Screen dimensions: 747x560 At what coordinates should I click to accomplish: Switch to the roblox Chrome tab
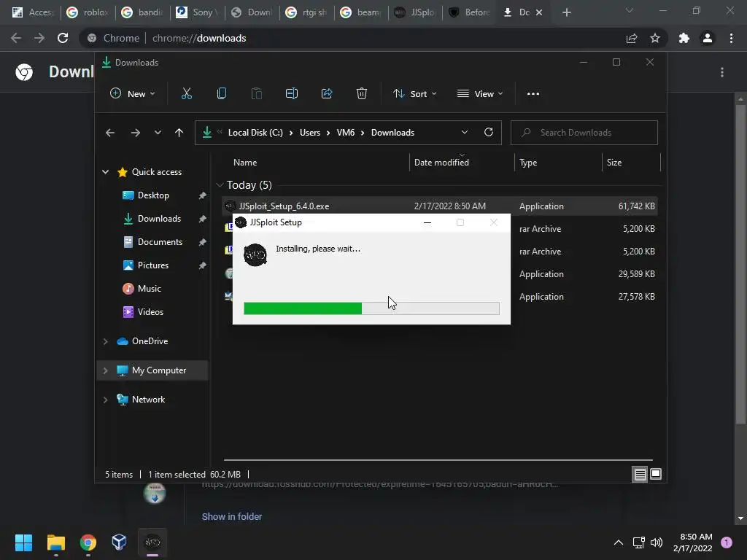tap(88, 12)
